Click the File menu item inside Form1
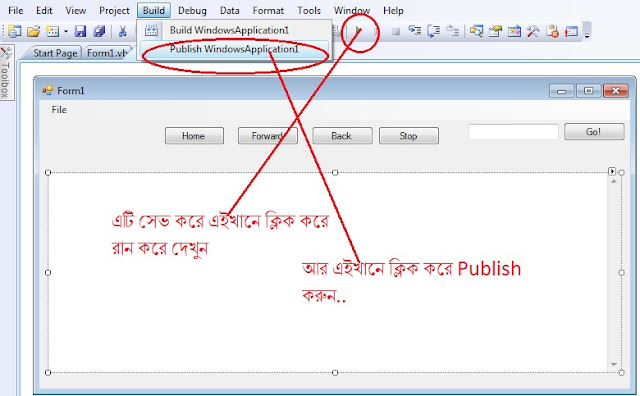Viewport: 640px width, 396px height. pos(59,110)
